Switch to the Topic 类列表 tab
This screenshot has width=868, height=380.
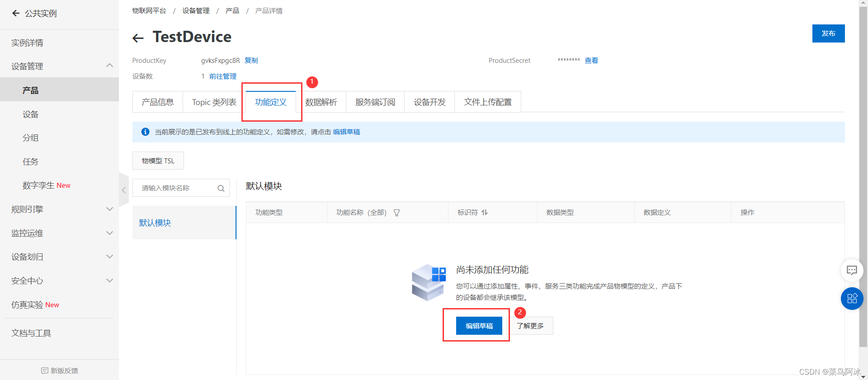point(214,102)
